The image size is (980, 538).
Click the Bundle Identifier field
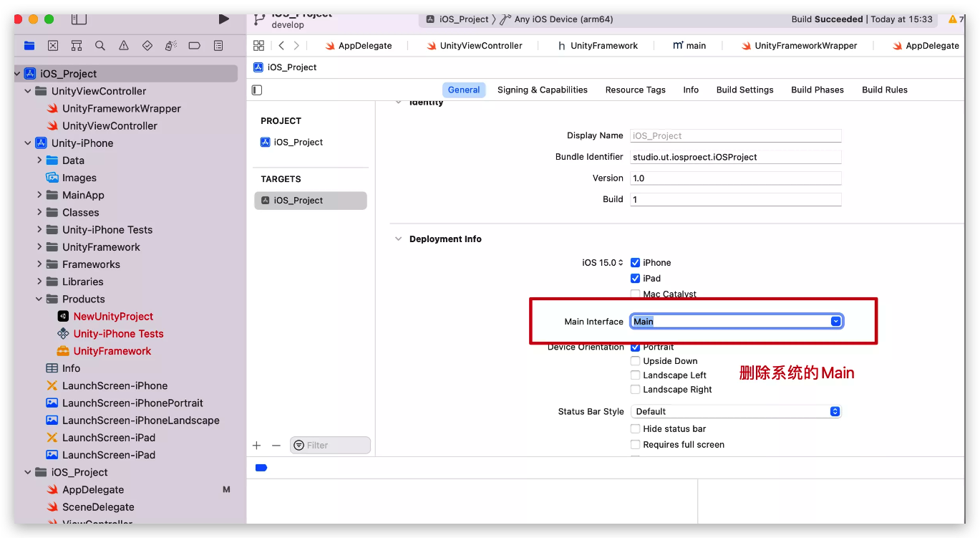(735, 157)
